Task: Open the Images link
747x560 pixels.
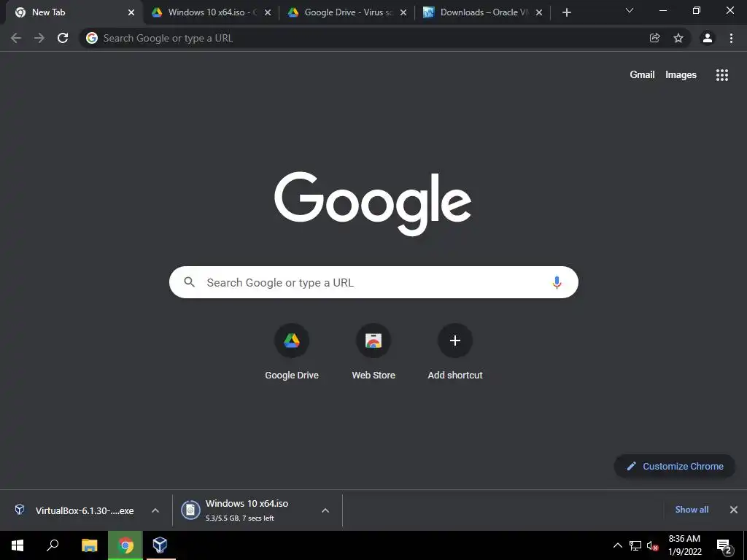Action: [681, 75]
